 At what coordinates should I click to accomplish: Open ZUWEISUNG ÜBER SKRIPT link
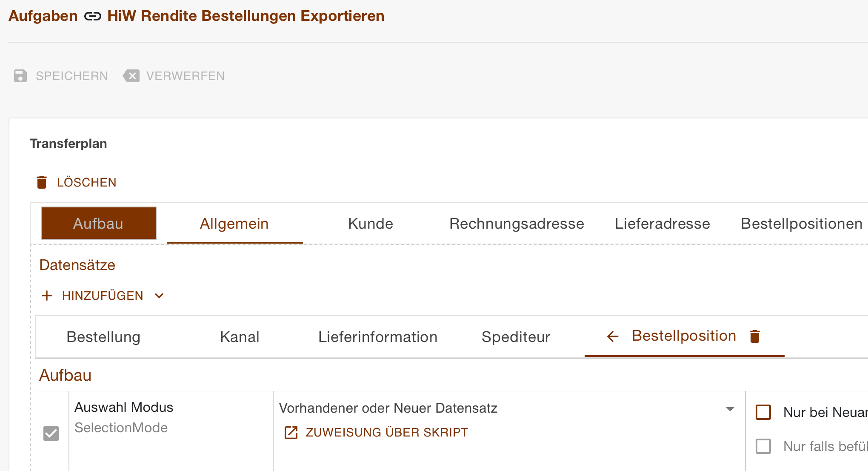click(x=386, y=432)
